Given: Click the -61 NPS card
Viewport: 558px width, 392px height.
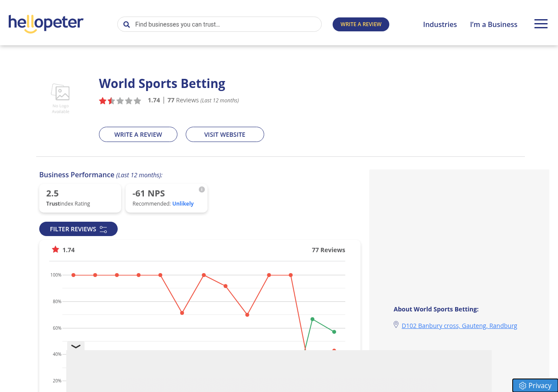Looking at the screenshot, I should click(167, 198).
